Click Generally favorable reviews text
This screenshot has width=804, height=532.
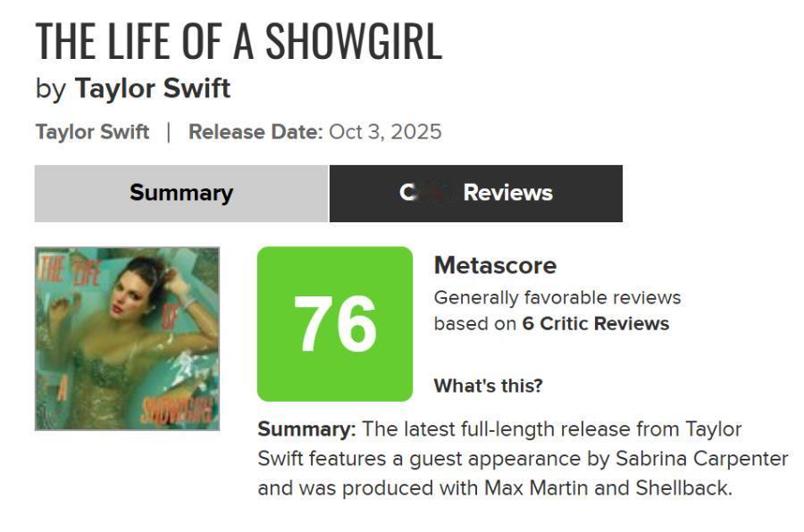tap(557, 297)
